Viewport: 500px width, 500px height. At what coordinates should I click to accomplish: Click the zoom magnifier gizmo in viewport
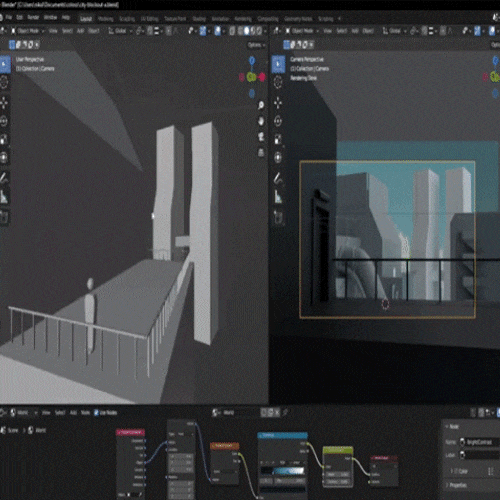261,105
